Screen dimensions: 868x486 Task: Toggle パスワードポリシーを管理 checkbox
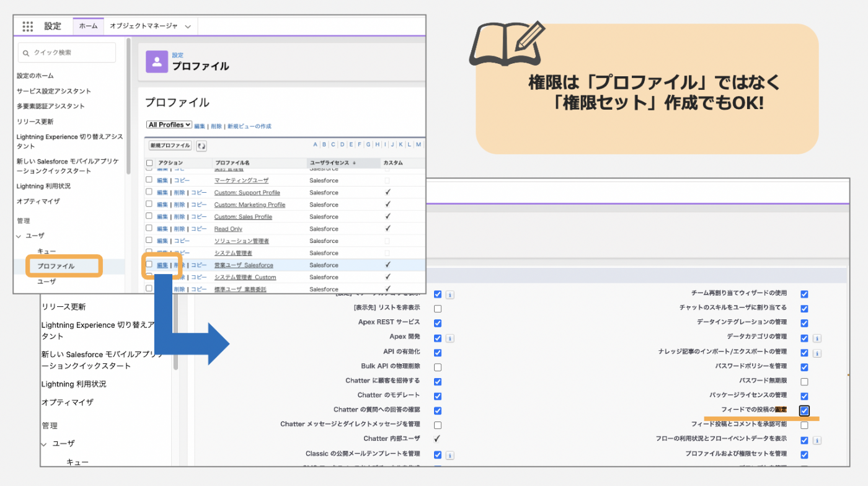pos(804,367)
